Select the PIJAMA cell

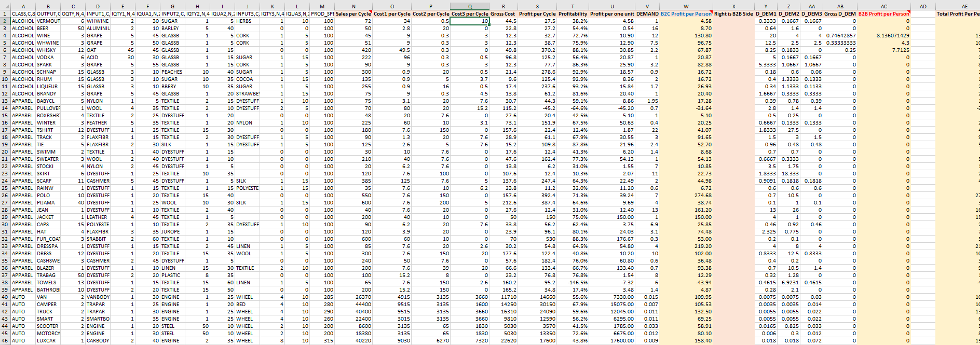point(48,203)
